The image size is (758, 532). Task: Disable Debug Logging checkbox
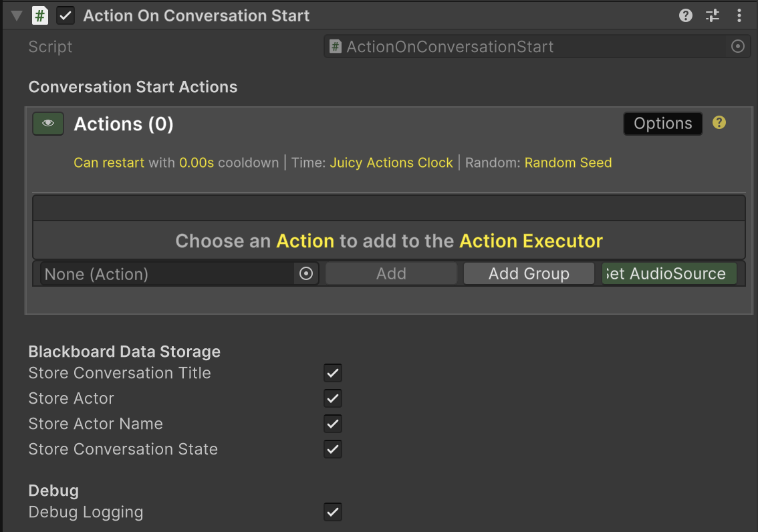point(333,513)
